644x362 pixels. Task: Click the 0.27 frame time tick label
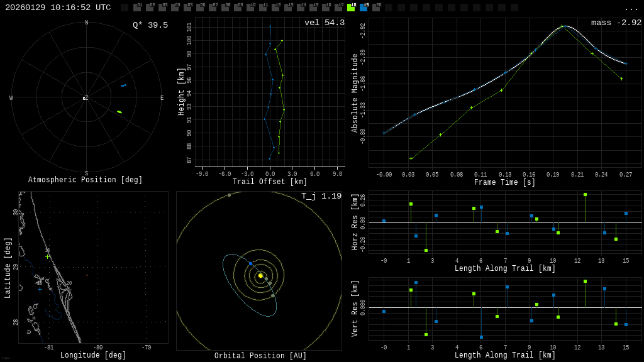click(626, 175)
